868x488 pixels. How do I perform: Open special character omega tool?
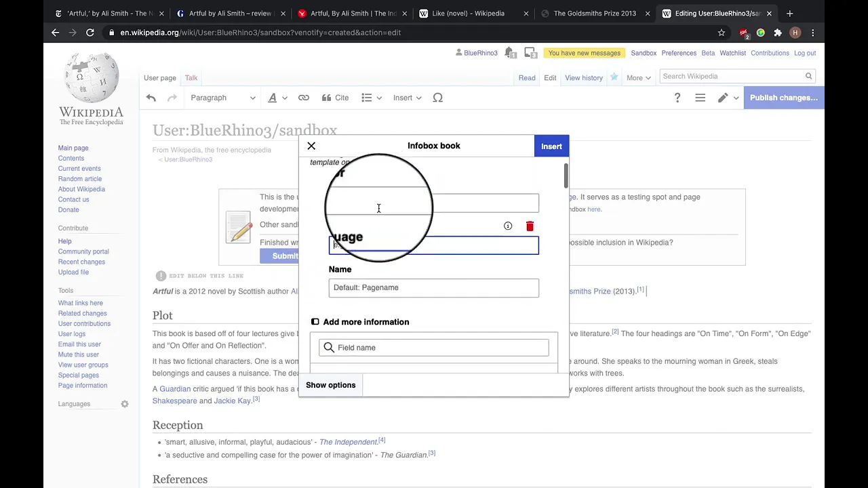coord(438,98)
